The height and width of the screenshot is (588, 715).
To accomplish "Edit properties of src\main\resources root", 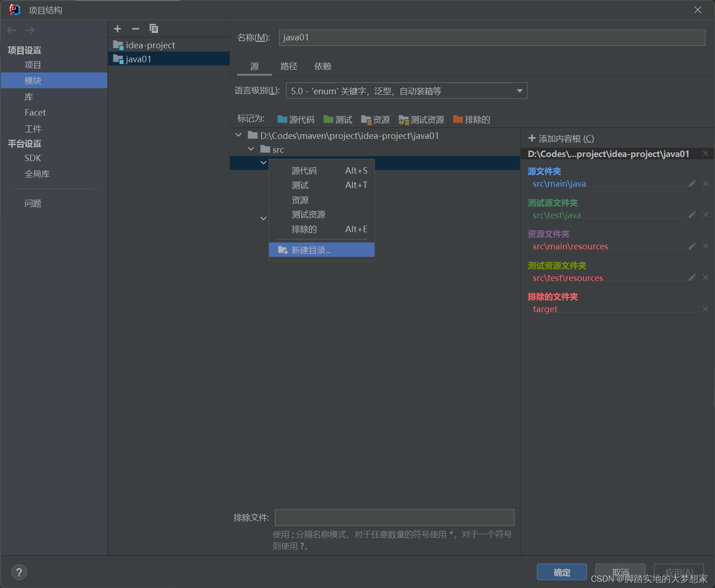I will pos(692,247).
